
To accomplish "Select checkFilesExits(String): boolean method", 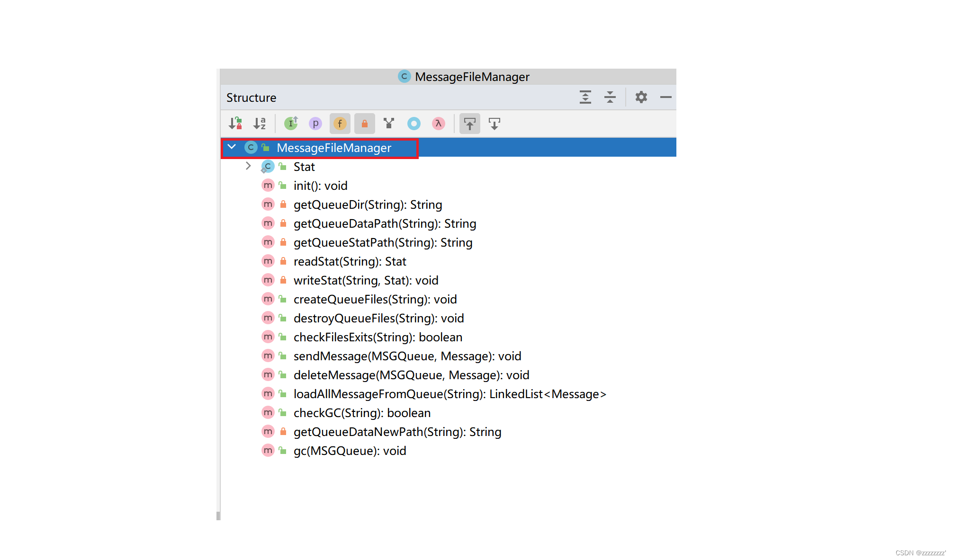I will [449, 337].
